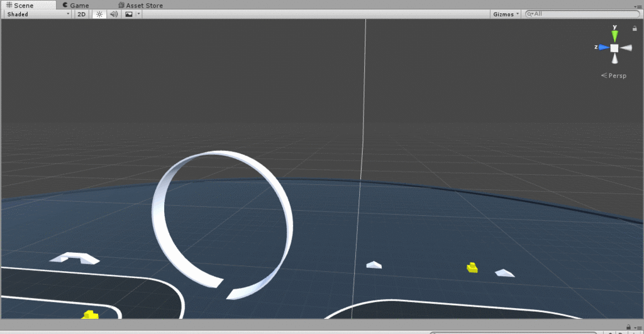The image size is (644, 334).
Task: Click the blue Z axis cone
Action: [x=603, y=48]
